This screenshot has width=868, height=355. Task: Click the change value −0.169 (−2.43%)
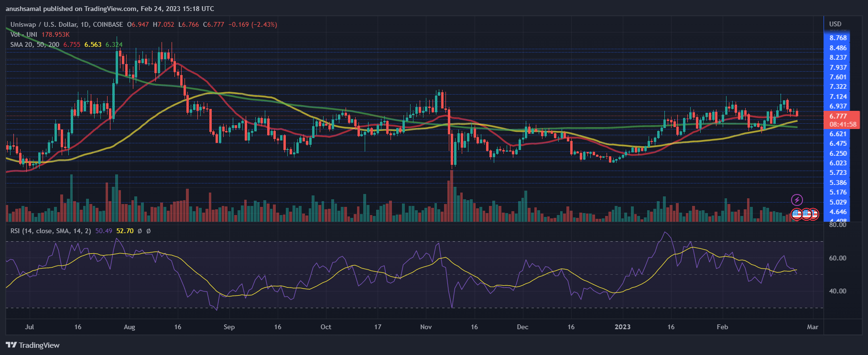[252, 24]
